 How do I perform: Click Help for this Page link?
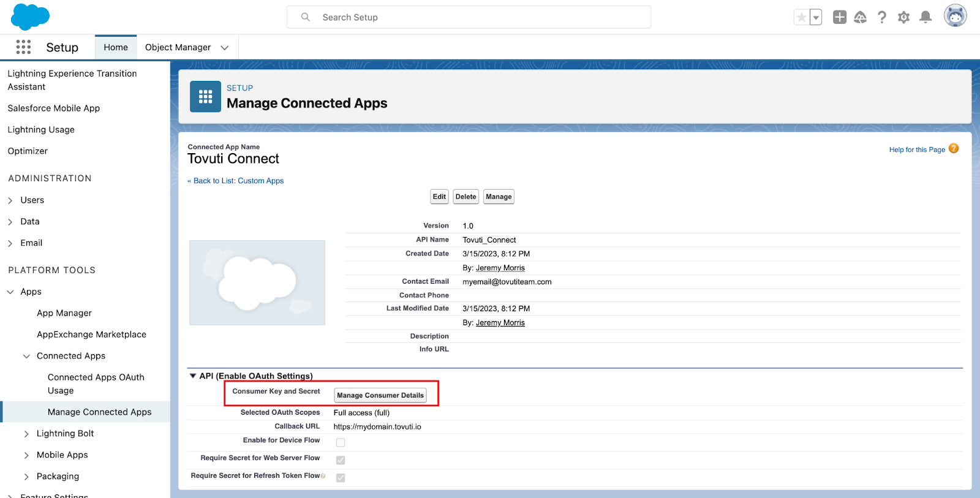tap(917, 149)
